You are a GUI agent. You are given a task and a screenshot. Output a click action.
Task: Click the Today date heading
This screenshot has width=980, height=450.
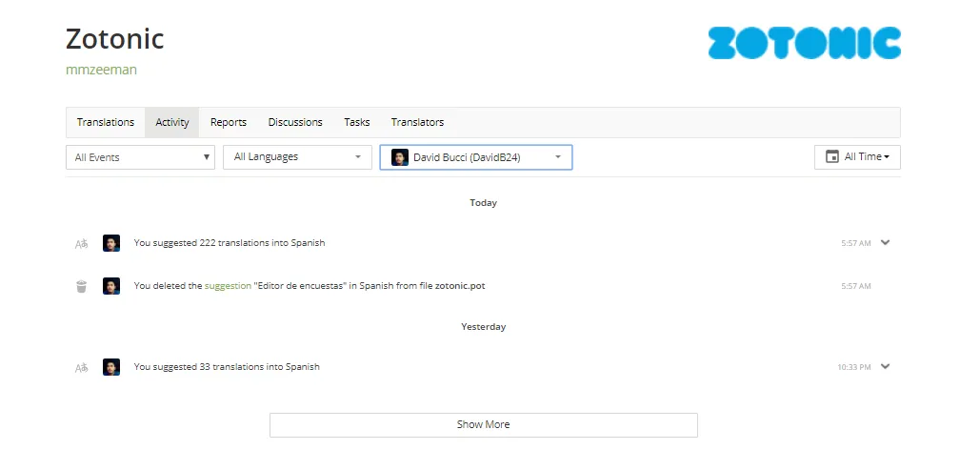[x=483, y=203]
